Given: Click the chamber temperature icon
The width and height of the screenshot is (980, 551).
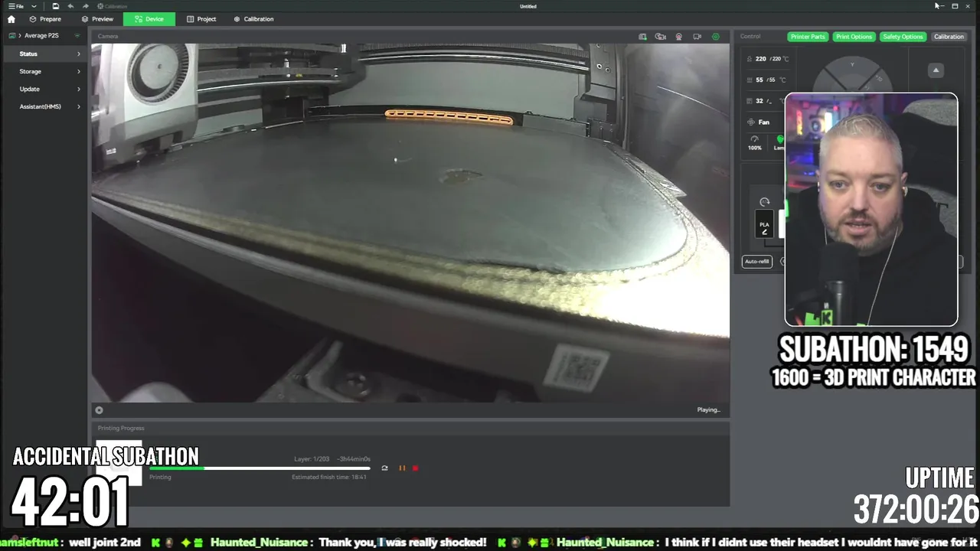Looking at the screenshot, I should click(x=750, y=100).
